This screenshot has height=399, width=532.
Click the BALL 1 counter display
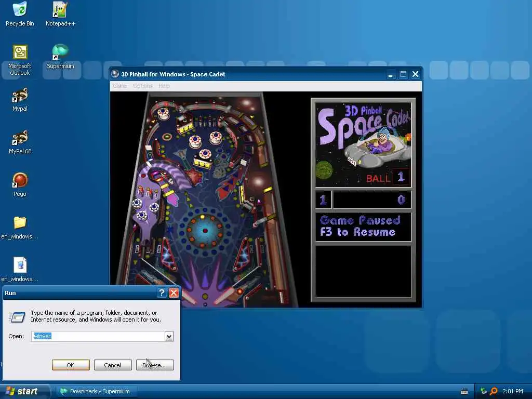[x=388, y=178]
